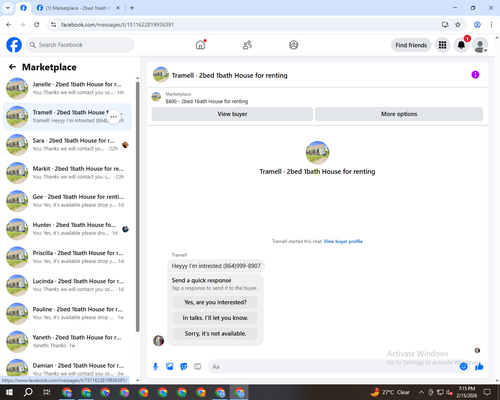Open the Yaneth conversation
Viewport: 500px width, 400px height.
point(67,342)
